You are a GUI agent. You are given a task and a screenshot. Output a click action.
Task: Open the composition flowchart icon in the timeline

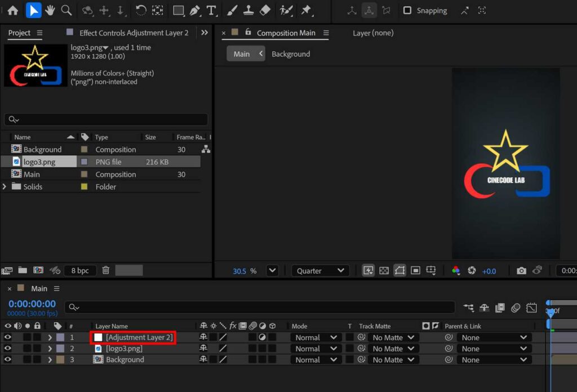point(468,308)
